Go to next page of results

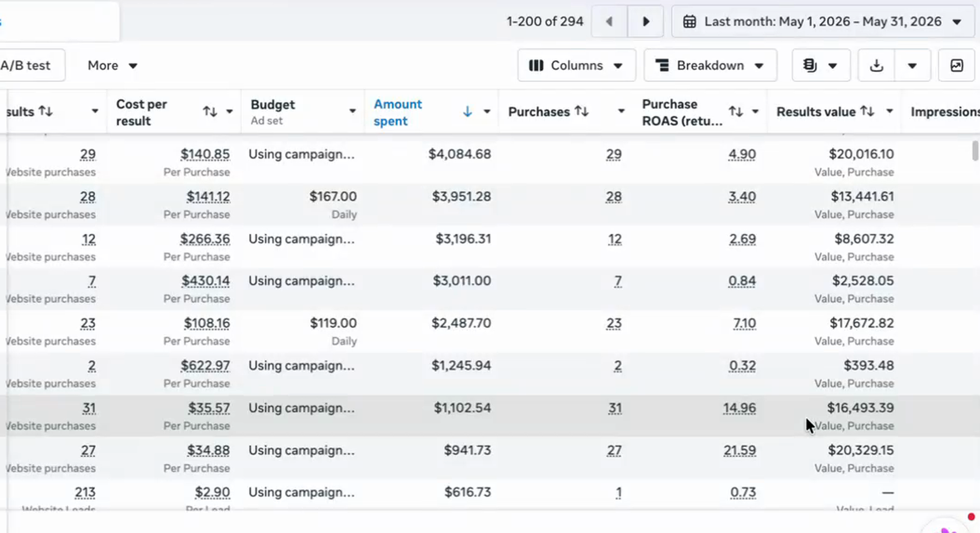click(646, 21)
